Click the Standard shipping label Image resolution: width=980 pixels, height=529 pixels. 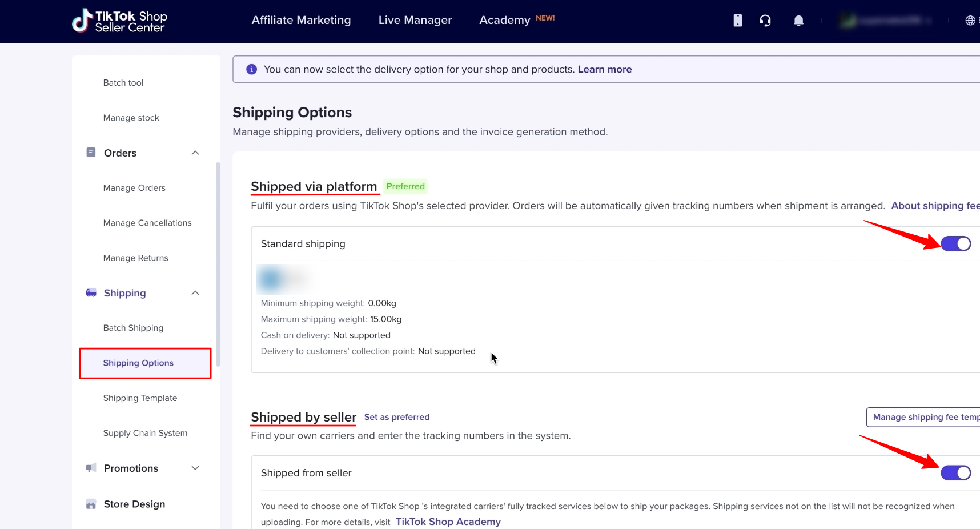click(x=303, y=244)
